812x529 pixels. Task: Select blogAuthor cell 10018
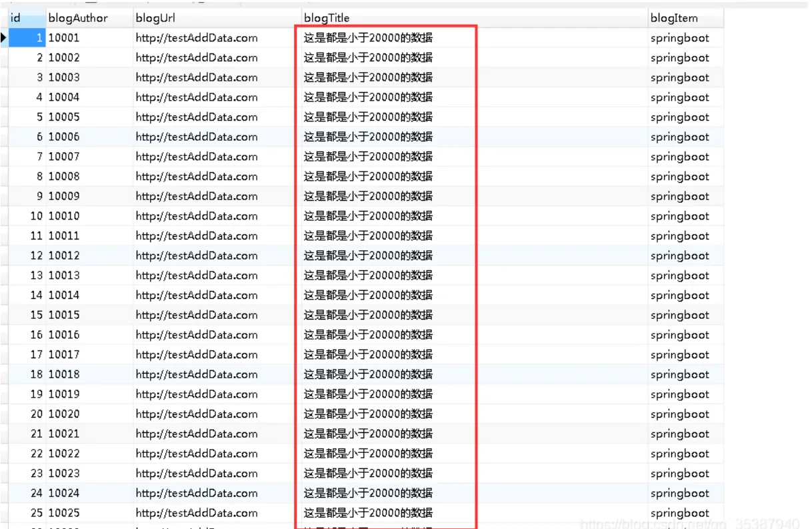point(89,374)
